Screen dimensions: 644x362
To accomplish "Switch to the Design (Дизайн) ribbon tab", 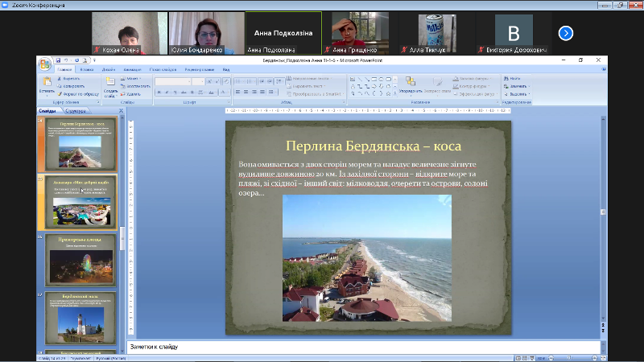I will tap(110, 70).
